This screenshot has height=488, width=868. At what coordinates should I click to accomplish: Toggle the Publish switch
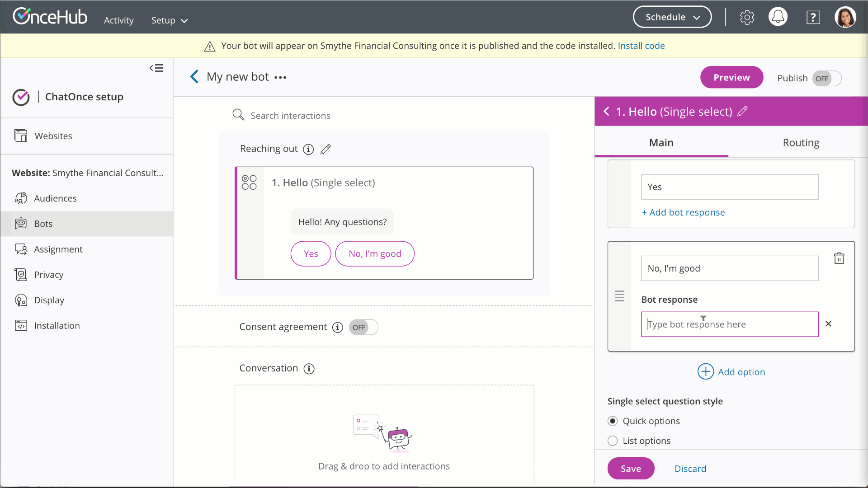click(826, 78)
